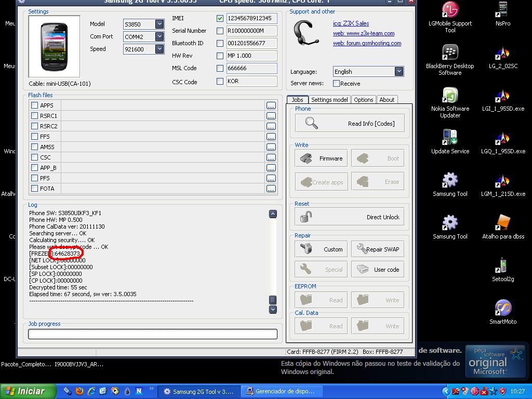Enable HW Rev checkbox

click(x=220, y=56)
